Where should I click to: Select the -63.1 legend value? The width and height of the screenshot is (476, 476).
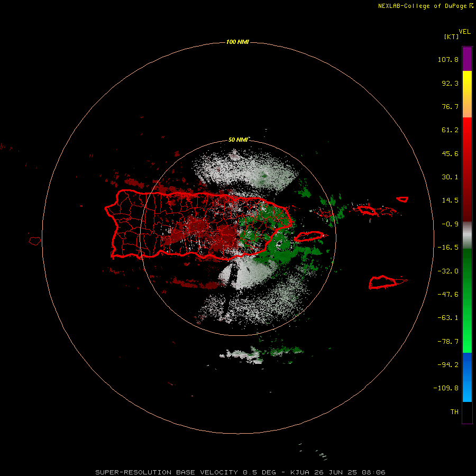point(448,318)
